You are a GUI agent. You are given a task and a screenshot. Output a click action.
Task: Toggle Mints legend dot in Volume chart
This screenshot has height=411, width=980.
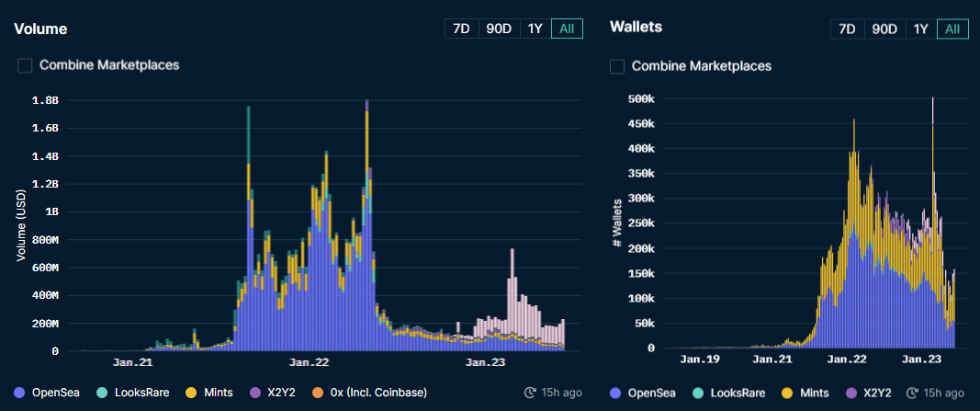click(192, 393)
